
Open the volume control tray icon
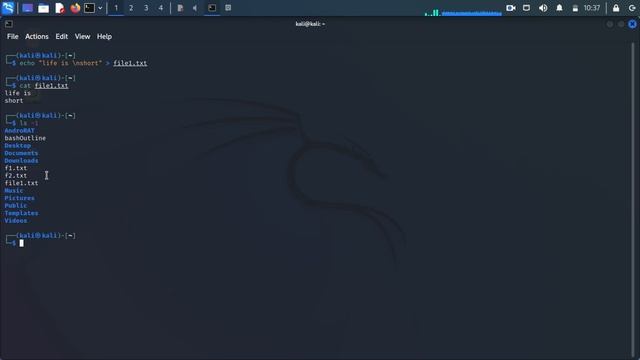click(543, 8)
